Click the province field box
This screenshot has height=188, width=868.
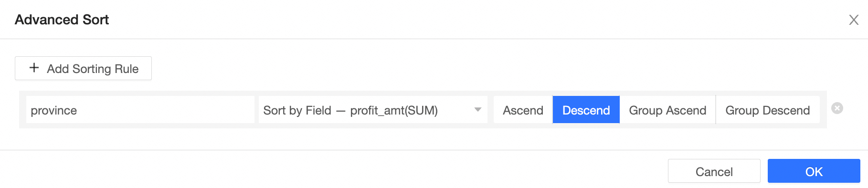point(140,110)
